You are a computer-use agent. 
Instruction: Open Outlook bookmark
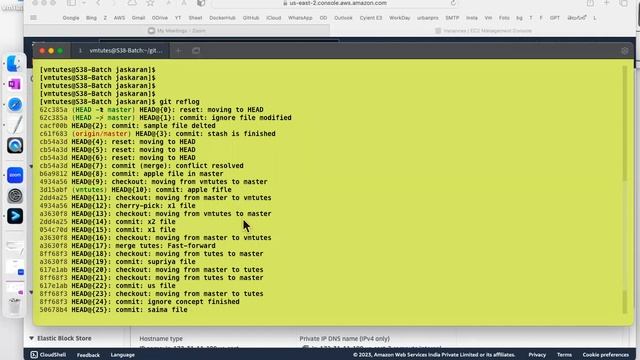point(343,18)
